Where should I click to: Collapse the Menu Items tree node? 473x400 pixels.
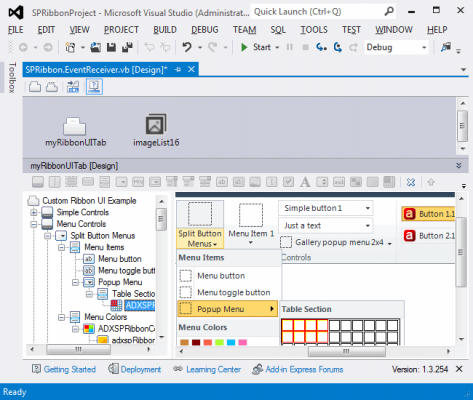coord(62,247)
